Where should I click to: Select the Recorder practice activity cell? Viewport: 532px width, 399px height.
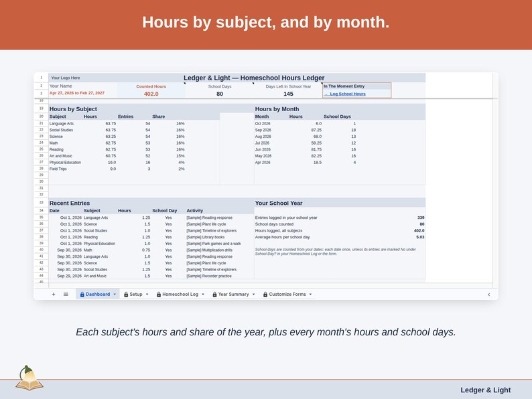209,276
